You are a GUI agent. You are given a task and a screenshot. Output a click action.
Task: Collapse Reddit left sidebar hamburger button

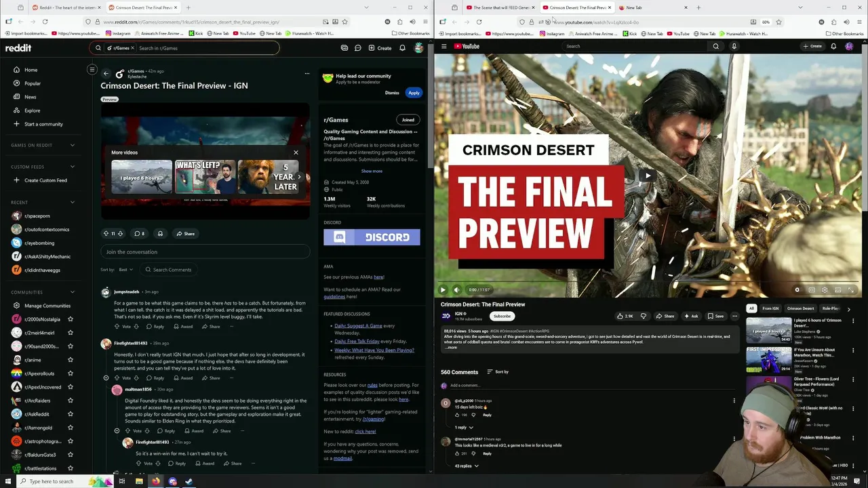coord(92,69)
